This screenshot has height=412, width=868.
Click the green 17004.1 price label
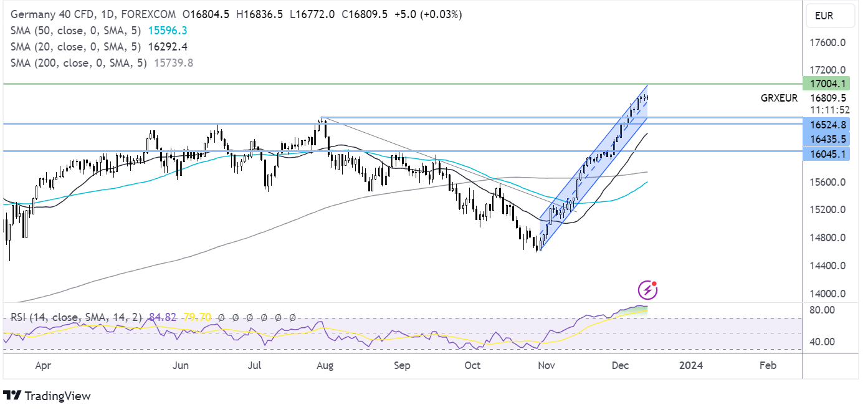(827, 84)
